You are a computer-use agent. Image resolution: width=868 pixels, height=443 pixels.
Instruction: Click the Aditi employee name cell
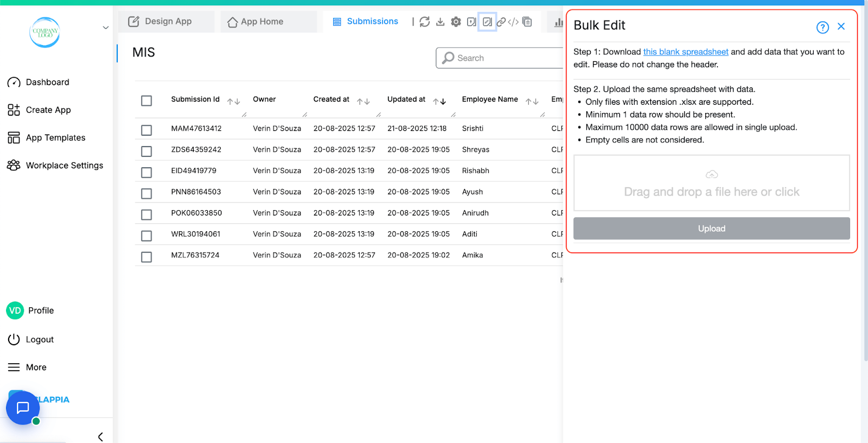(x=470, y=235)
